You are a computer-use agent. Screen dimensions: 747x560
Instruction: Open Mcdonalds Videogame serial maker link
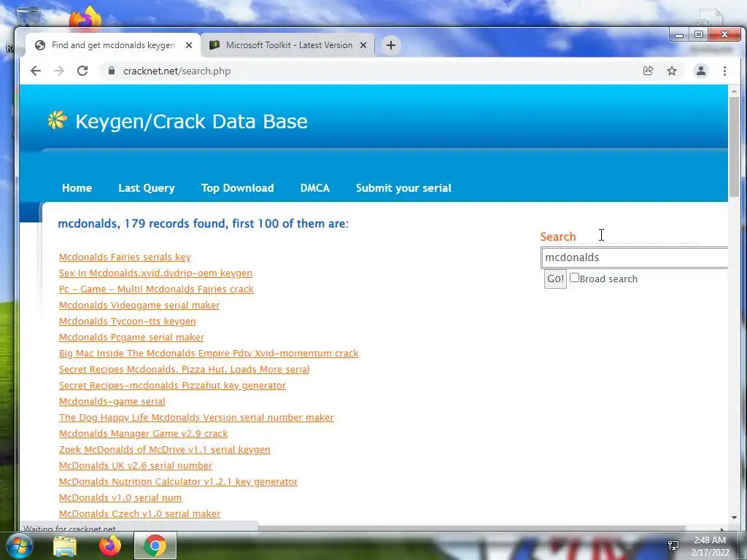point(139,306)
